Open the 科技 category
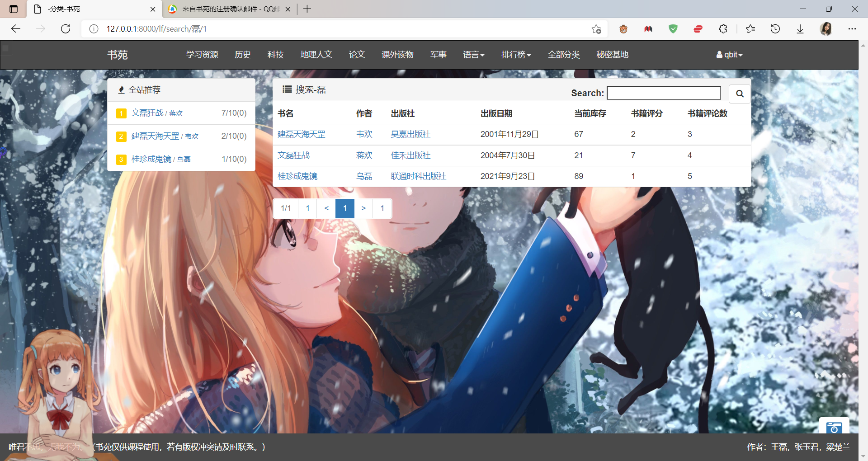This screenshot has height=461, width=868. point(275,55)
